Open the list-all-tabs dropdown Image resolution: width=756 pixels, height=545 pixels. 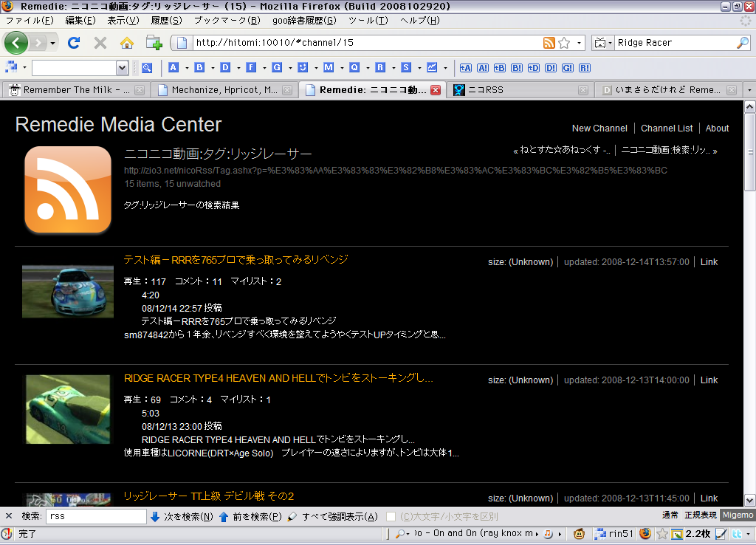point(749,89)
